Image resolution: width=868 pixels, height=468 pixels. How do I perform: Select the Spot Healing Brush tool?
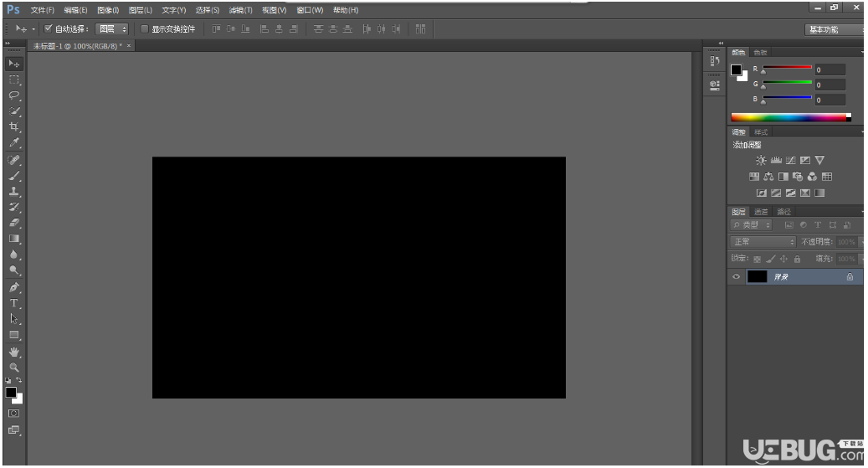14,160
